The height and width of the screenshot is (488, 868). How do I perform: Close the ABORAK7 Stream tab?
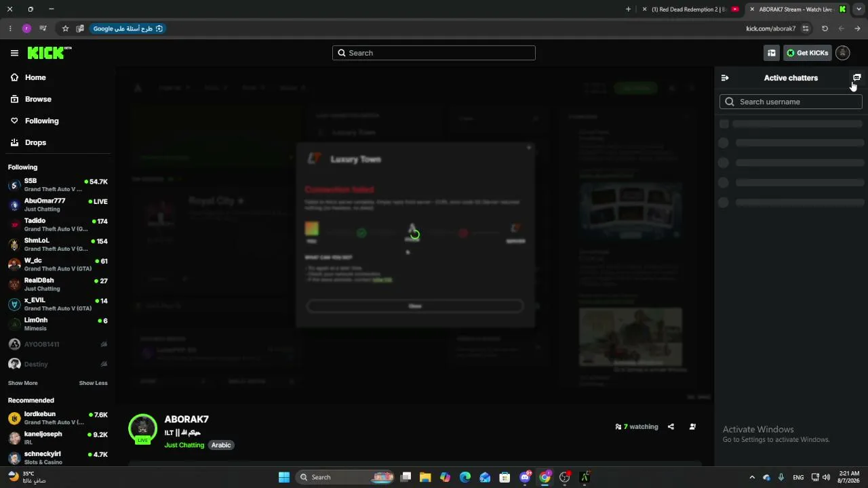click(752, 9)
